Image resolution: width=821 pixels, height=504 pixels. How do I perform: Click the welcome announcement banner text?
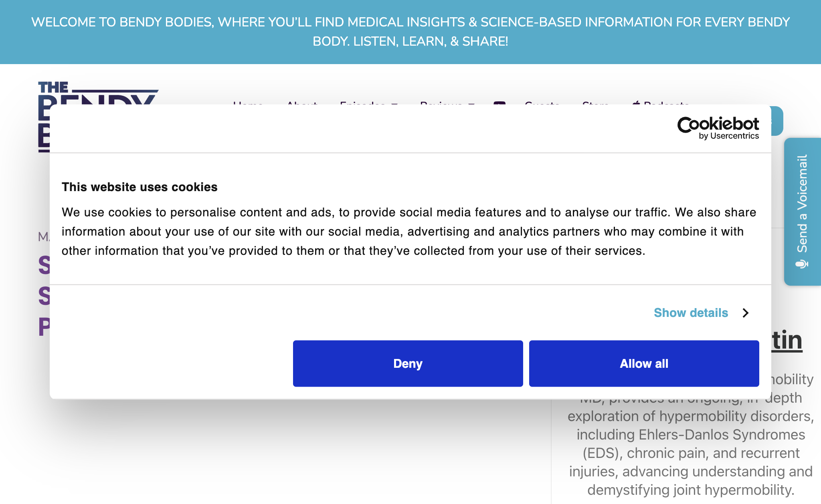point(410,32)
